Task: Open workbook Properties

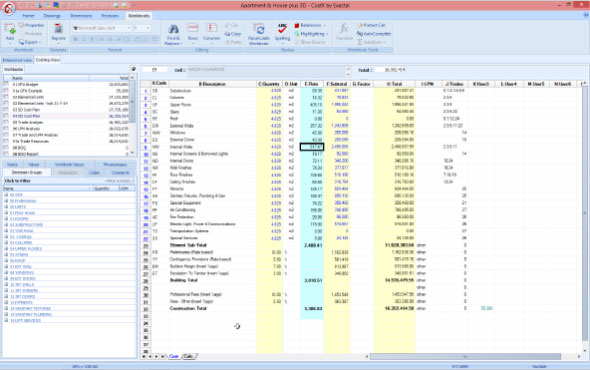Action: 32,25
